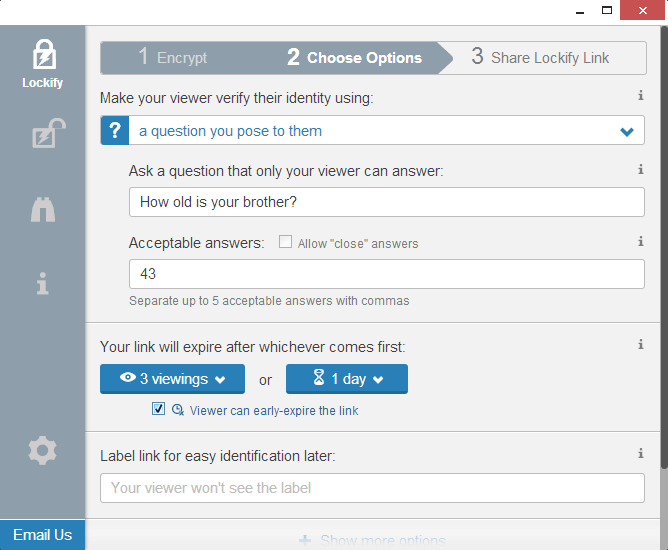Click the 'Viewer can early-expire the link' label

click(274, 411)
